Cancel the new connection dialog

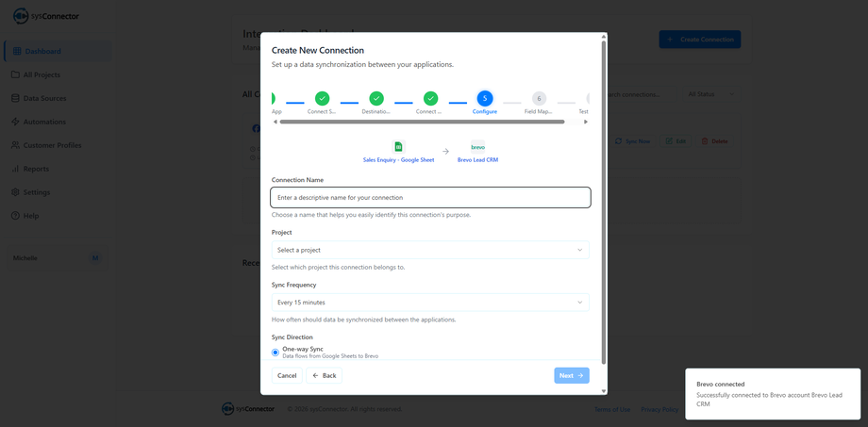click(287, 375)
